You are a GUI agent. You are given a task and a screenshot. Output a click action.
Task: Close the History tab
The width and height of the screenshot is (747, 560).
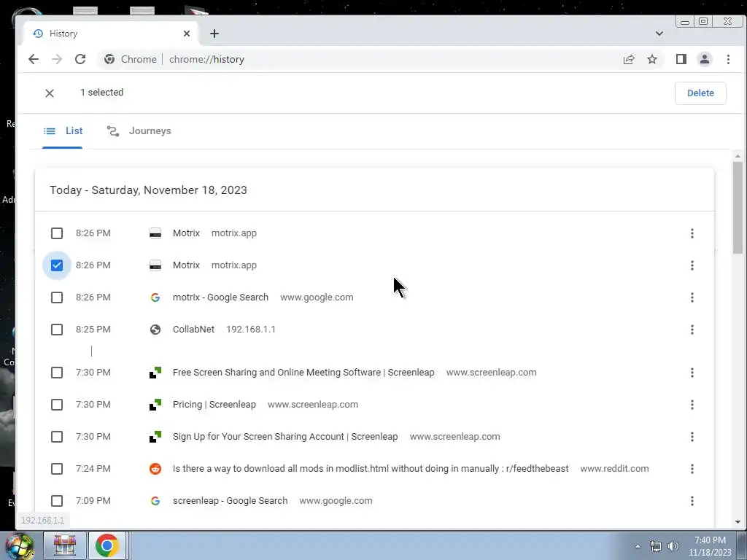(187, 34)
